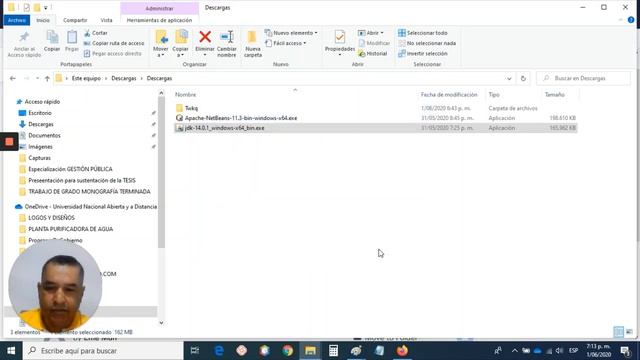Open Imágenes in navigation pane
Image resolution: width=640 pixels, height=360 pixels.
point(40,147)
